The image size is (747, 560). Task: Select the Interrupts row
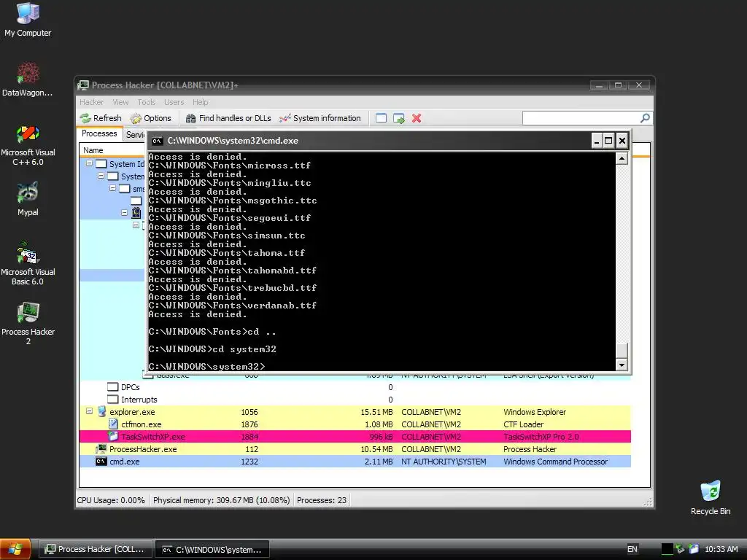click(x=355, y=400)
